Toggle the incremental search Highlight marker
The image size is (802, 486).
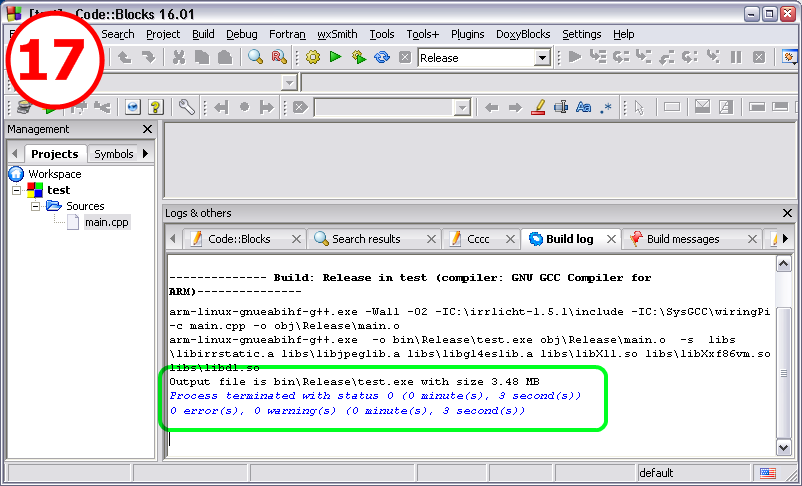tap(538, 107)
